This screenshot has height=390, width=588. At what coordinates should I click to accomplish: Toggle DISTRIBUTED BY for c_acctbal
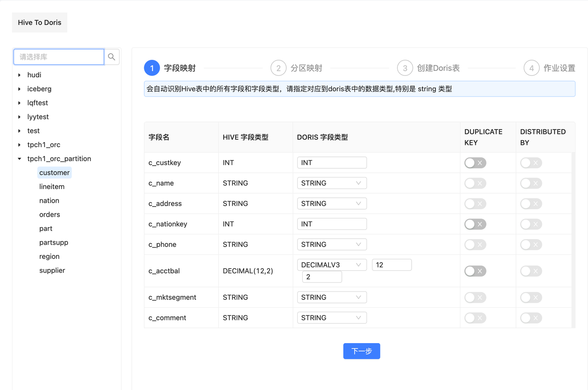[531, 271]
